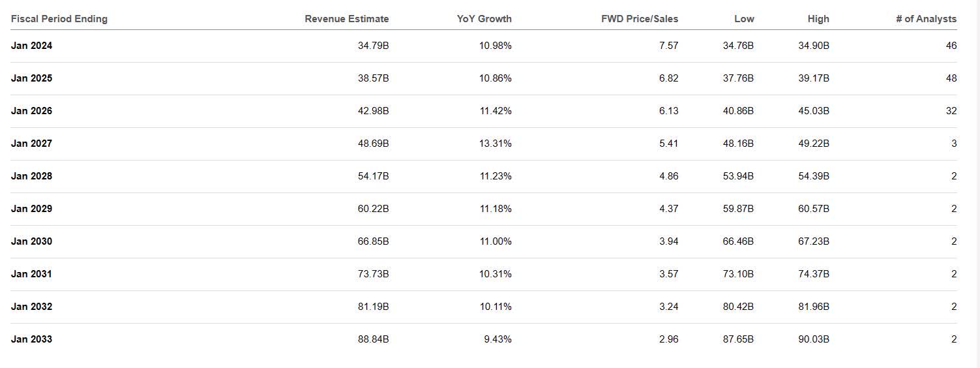Select the 66.46B low estimate value
The image size is (980, 368).
coord(738,241)
